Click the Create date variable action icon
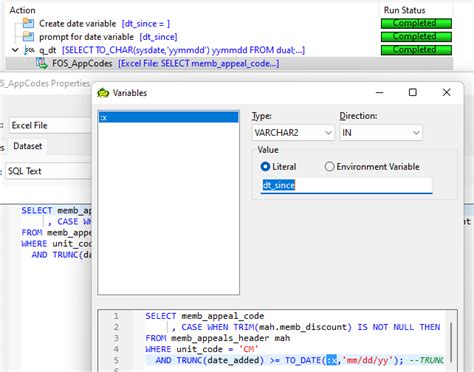 [28, 23]
